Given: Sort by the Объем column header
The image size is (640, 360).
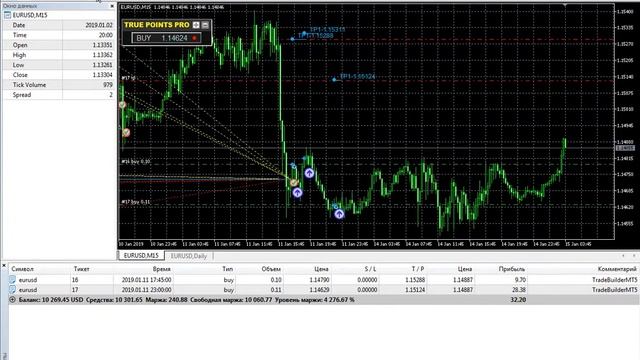Looking at the screenshot, I should [271, 269].
